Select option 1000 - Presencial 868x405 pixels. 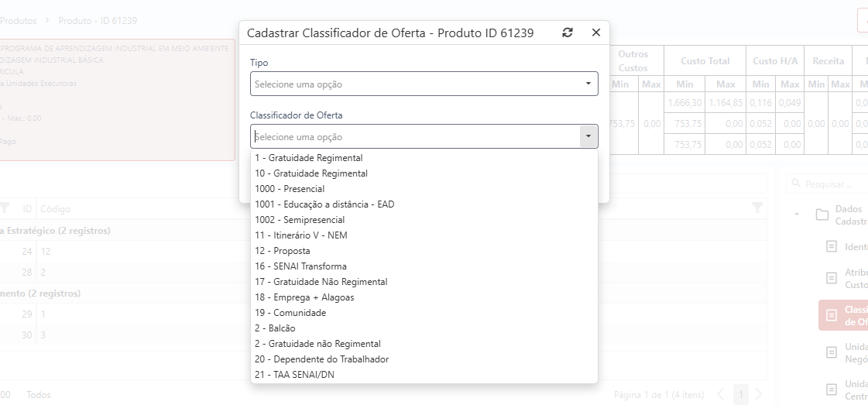pos(290,189)
